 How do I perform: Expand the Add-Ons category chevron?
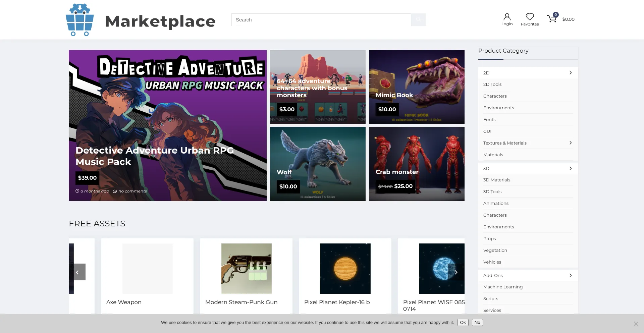(571, 275)
